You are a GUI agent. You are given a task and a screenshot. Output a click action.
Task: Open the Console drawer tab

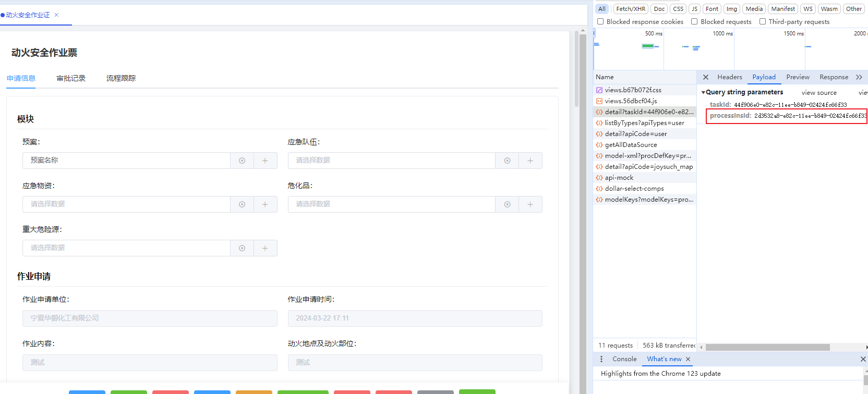point(624,359)
